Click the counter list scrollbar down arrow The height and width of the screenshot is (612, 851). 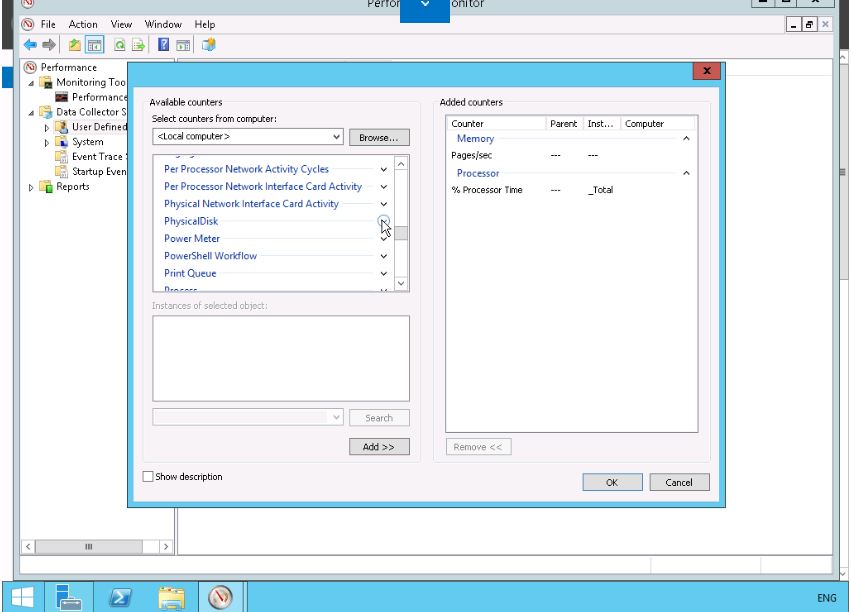401,284
